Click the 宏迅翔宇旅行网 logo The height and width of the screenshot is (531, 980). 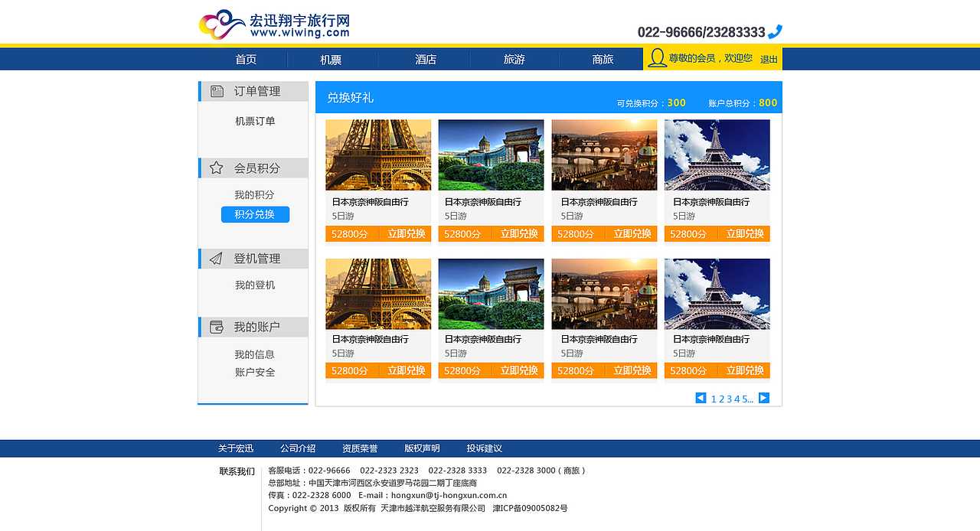pos(274,24)
